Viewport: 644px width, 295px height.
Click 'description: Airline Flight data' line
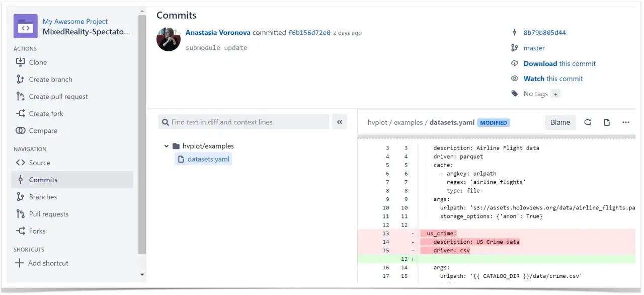pyautogui.click(x=486, y=148)
